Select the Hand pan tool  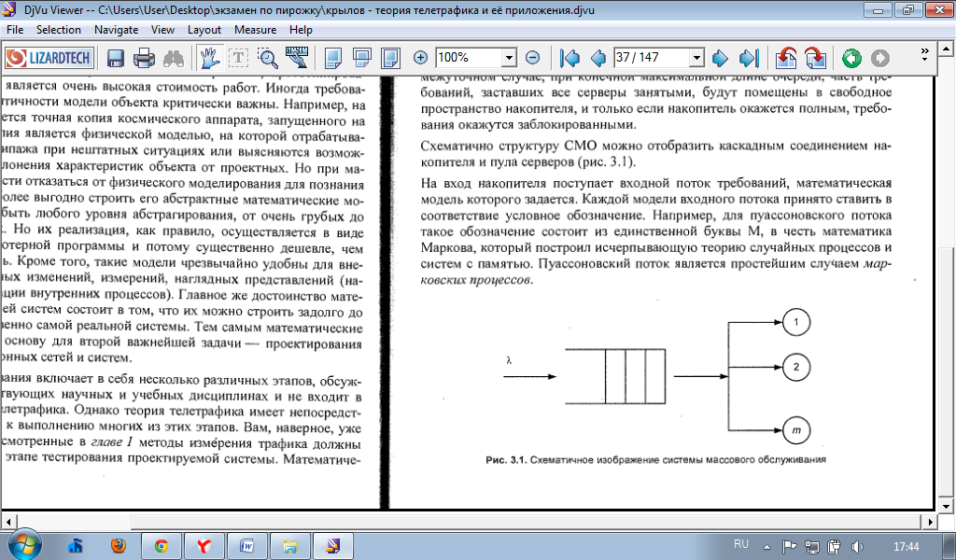pyautogui.click(x=210, y=58)
